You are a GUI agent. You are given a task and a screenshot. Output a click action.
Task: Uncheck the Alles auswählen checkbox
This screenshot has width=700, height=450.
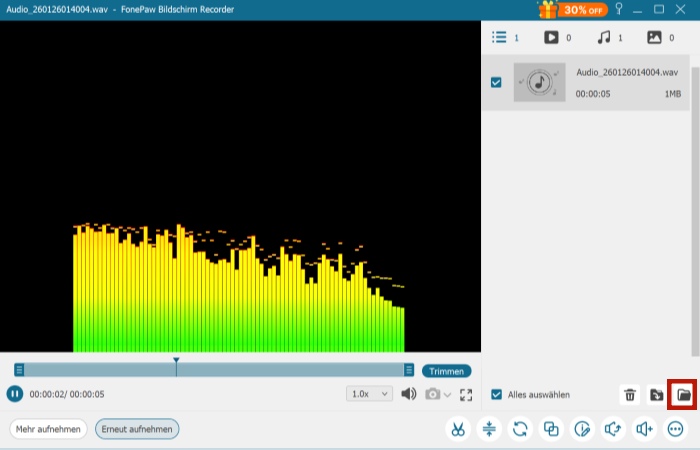coord(497,394)
